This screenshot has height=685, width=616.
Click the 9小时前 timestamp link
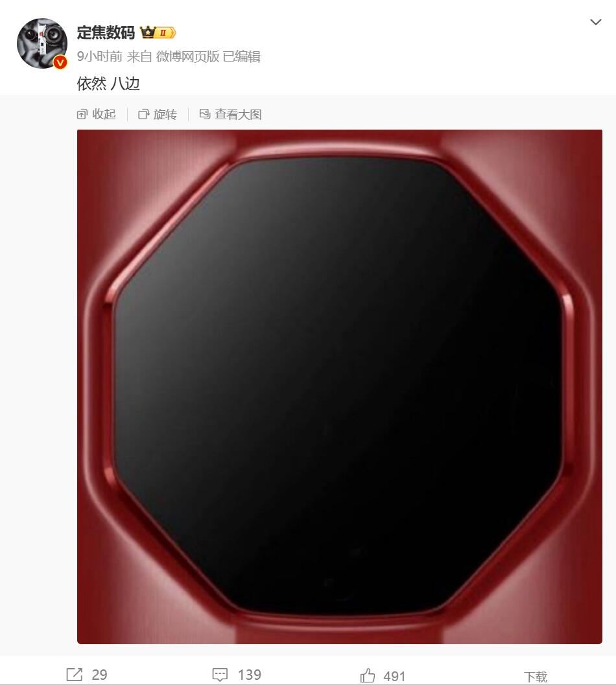point(100,56)
